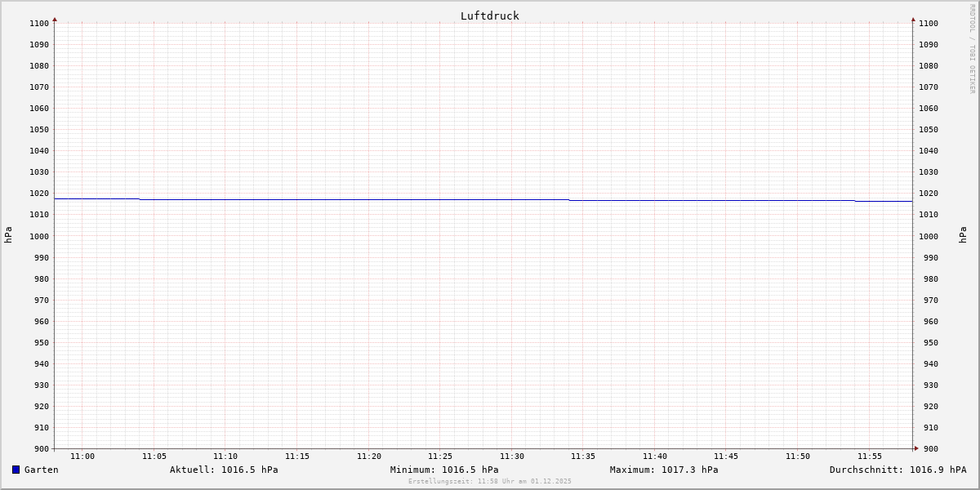Screen dimensions: 980x490
Task: Click the Erstellungszeit timestamp footer text
Action: coord(490,481)
